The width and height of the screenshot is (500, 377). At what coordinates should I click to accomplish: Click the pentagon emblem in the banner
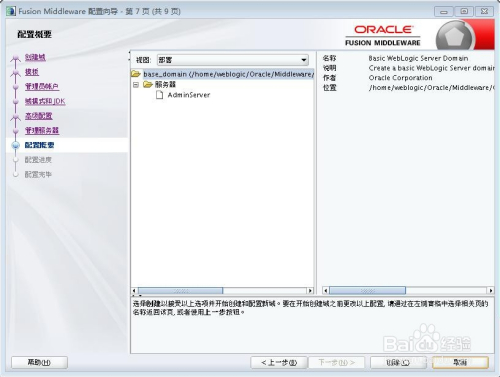coord(455,36)
